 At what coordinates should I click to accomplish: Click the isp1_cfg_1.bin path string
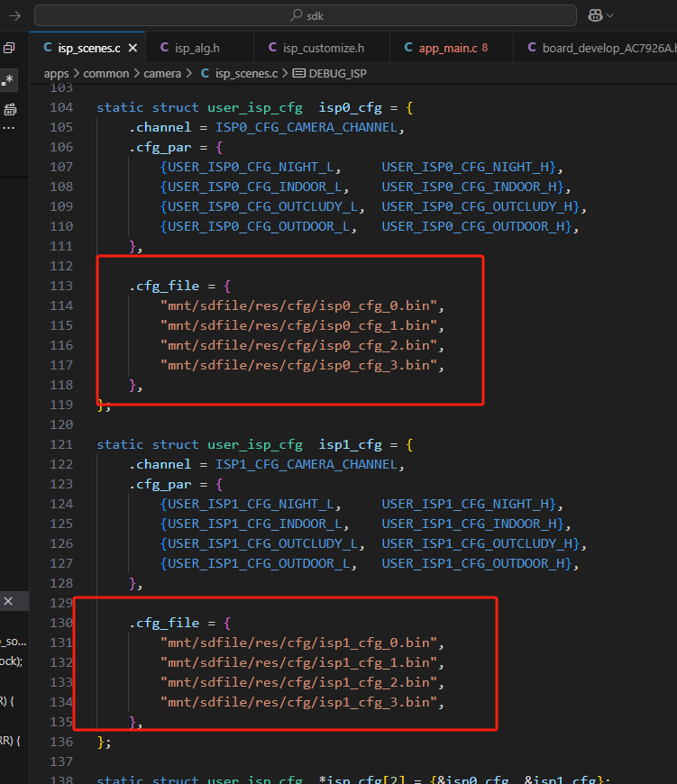(298, 663)
